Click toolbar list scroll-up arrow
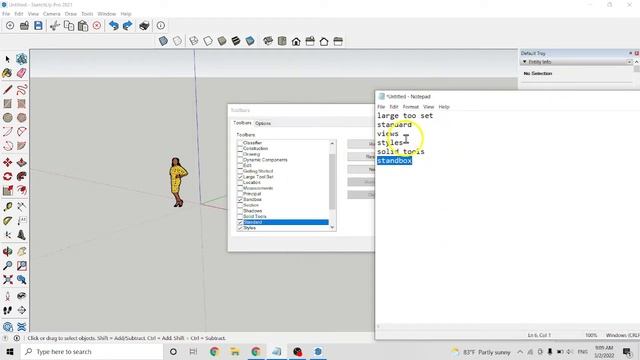640x360 pixels. tap(332, 143)
